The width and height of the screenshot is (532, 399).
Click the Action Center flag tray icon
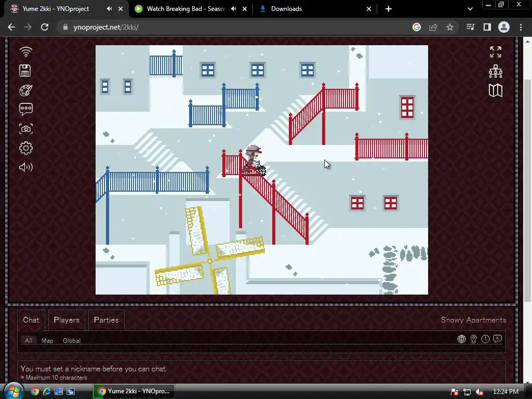(x=455, y=392)
